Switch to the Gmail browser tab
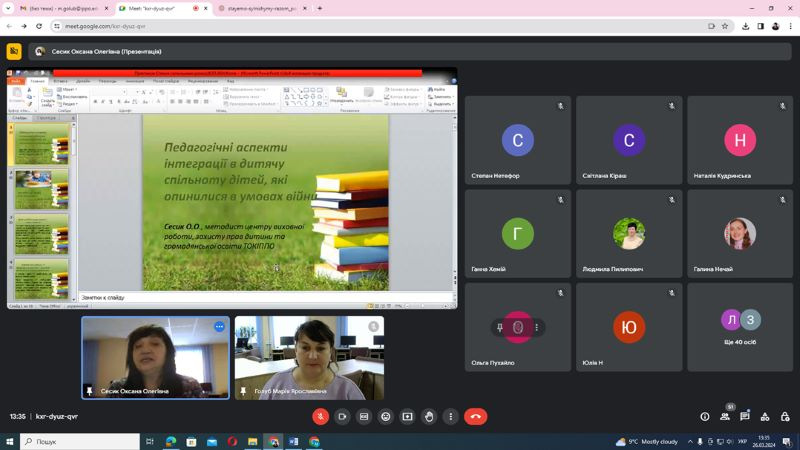The image size is (800, 450). tap(63, 9)
